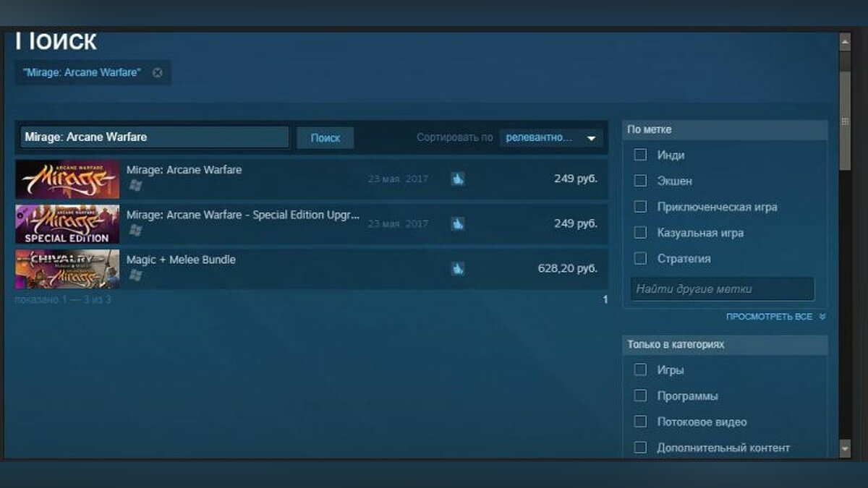
Task: Enable the Инди tag checkbox
Action: tap(640, 155)
